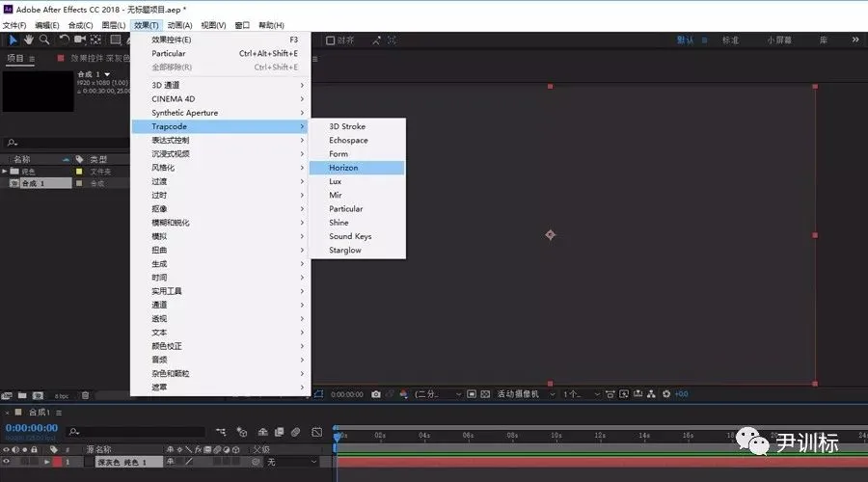Open the Graph Editor icon in timeline
The width and height of the screenshot is (868, 482).
(x=316, y=432)
